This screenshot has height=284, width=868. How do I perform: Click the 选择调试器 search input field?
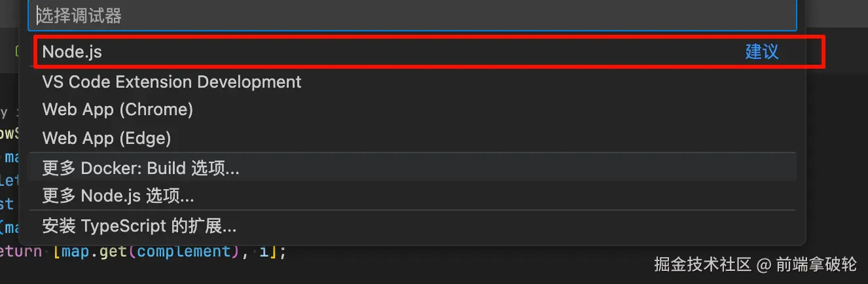tap(411, 16)
